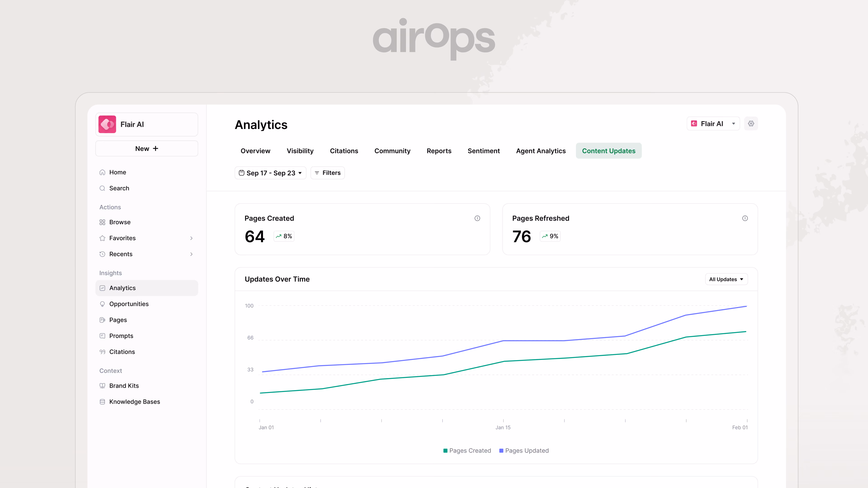The image size is (868, 488).
Task: Go to the Reports tab
Action: click(x=439, y=151)
